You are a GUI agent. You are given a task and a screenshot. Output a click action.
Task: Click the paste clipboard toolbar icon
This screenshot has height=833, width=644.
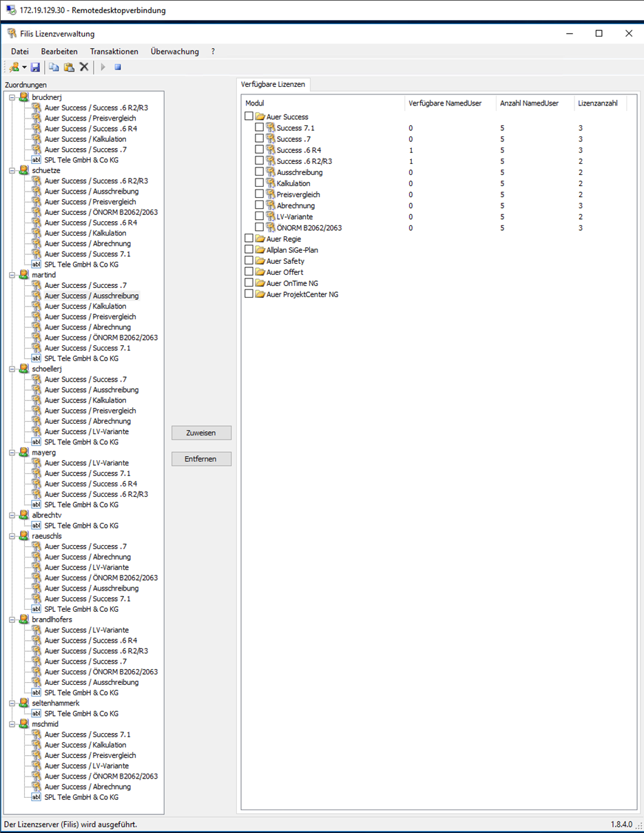point(69,67)
